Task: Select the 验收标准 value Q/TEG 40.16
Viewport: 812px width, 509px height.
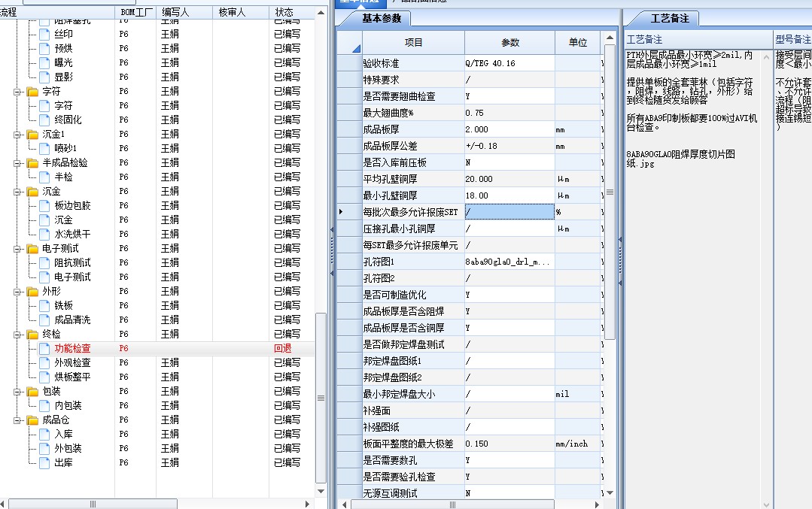Action: (x=509, y=63)
